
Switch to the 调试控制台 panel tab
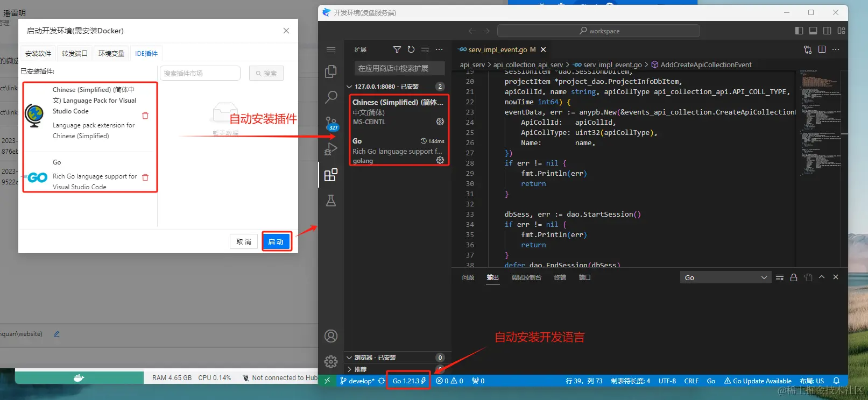click(526, 277)
